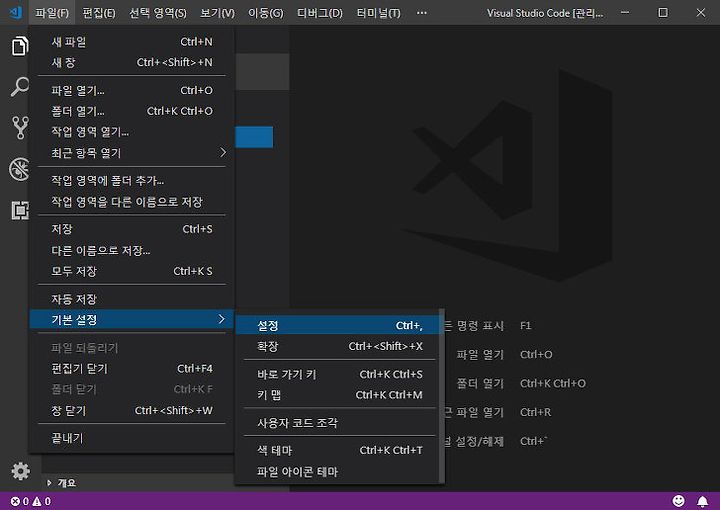
Task: Open the Debug view icon
Action: click(19, 169)
